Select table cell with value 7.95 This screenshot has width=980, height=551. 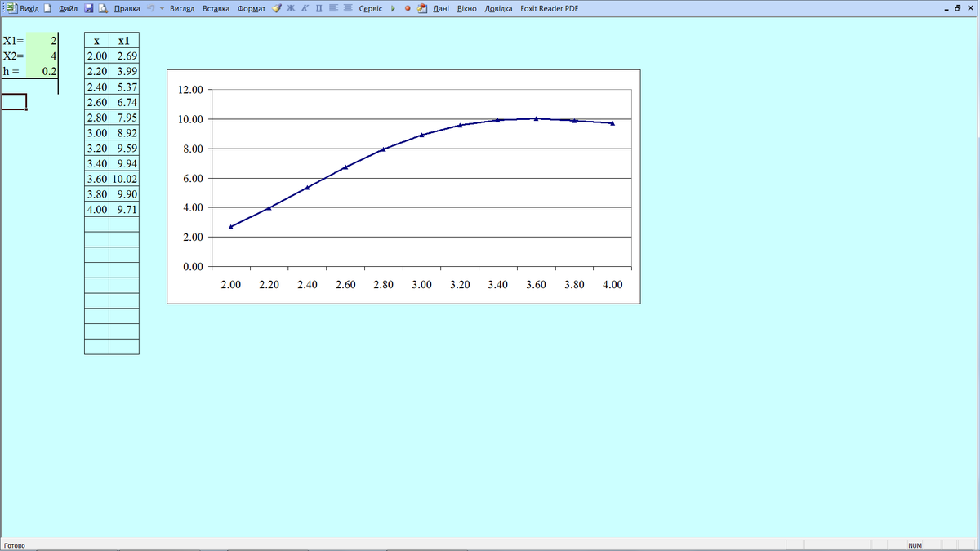pos(124,118)
